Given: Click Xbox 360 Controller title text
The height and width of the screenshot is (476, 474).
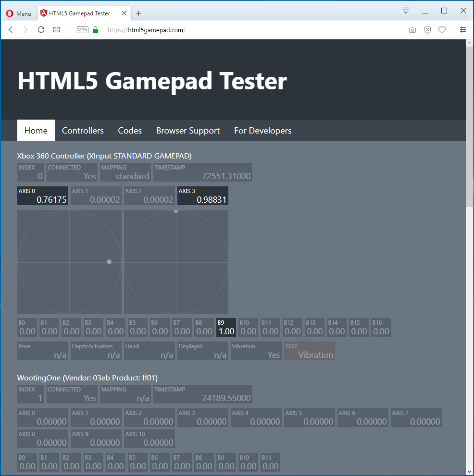Looking at the screenshot, I should (x=104, y=156).
